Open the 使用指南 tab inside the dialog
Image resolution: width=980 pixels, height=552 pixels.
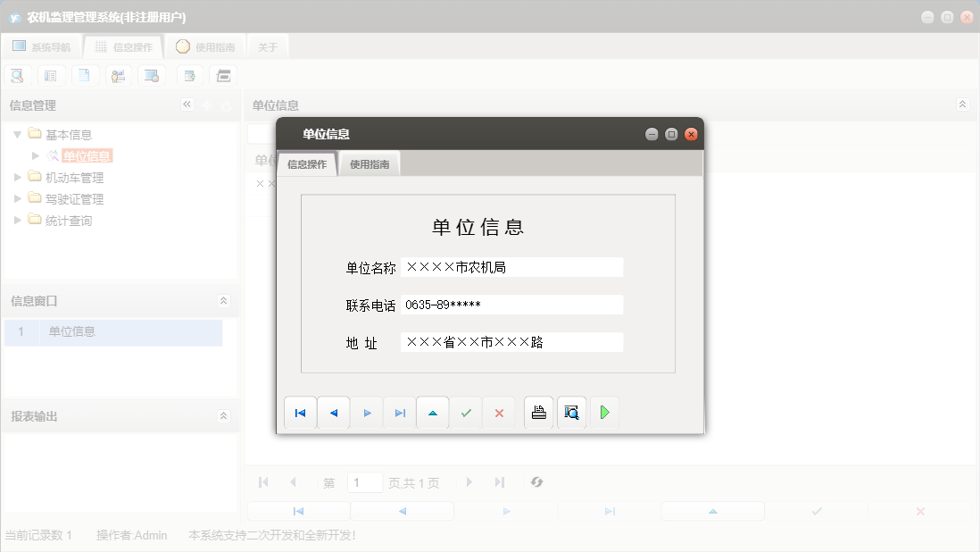pos(369,163)
